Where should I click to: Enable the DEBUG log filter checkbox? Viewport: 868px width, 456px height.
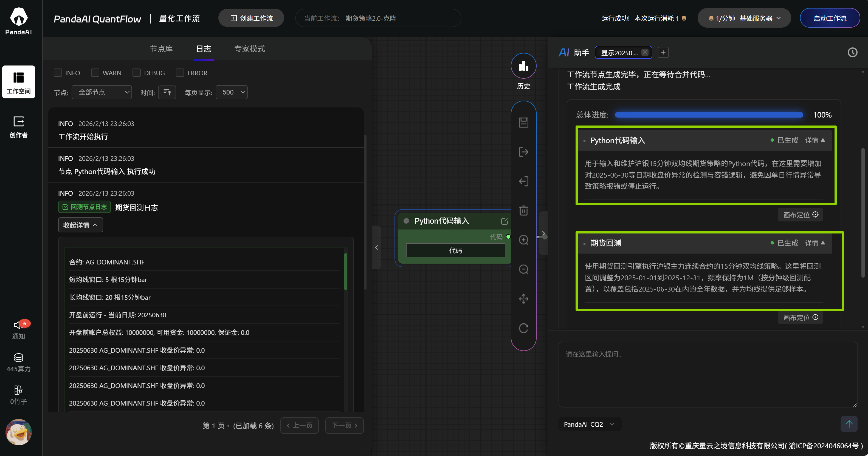pyautogui.click(x=136, y=73)
